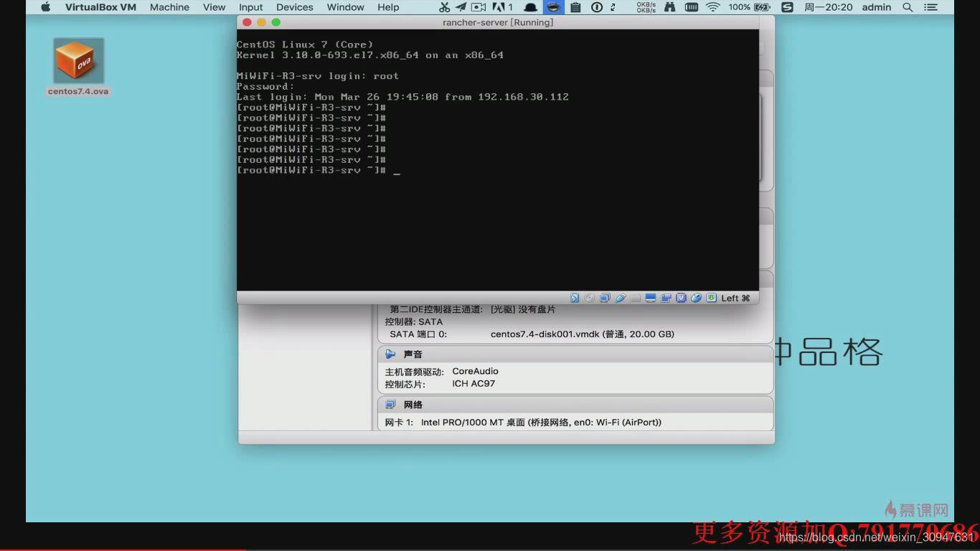980x551 pixels.
Task: Click the memory chip menu bar icon
Action: point(691,7)
